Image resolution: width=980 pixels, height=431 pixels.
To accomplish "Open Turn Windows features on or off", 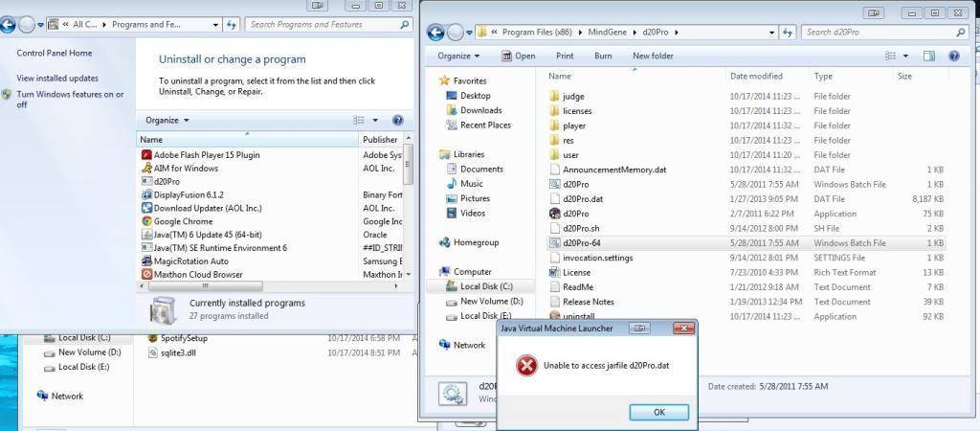I will tap(70, 100).
